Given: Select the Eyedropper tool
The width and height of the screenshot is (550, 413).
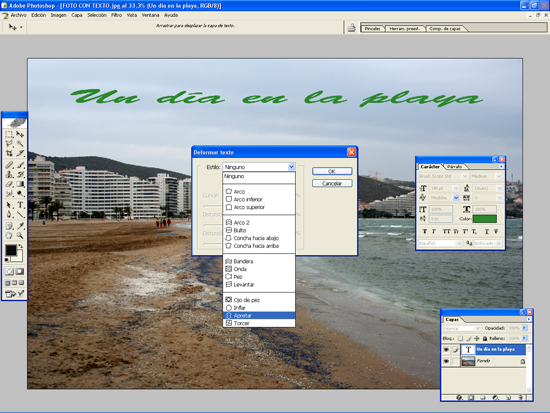Looking at the screenshot, I should tap(20, 226).
